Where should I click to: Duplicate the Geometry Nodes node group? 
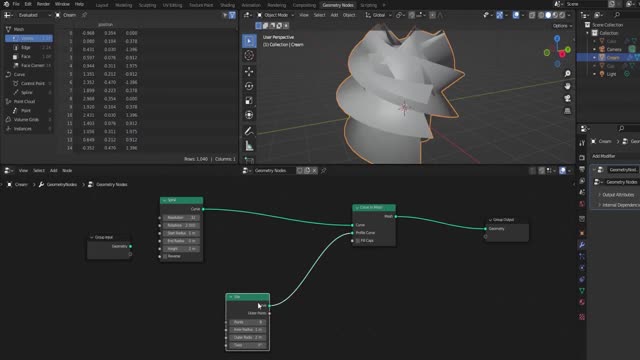tap(307, 171)
